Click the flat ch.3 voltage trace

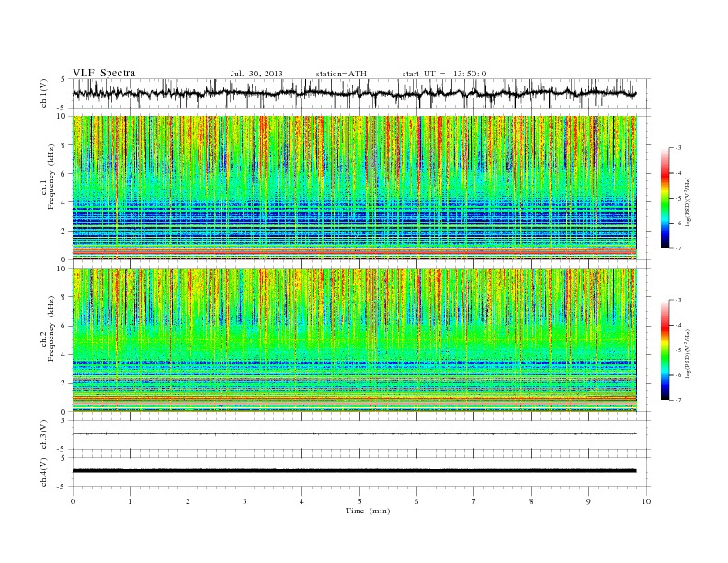tap(355, 434)
